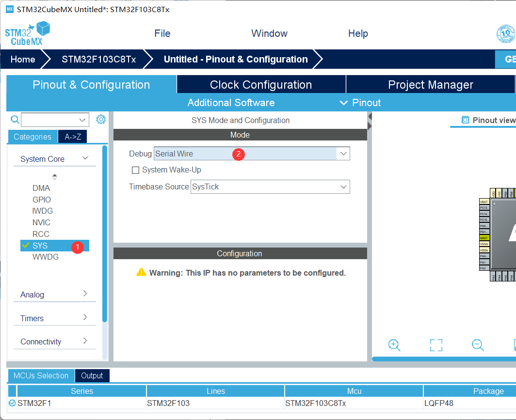Image resolution: width=516 pixels, height=420 pixels.
Task: Click the Pinout view chip icon
Action: pyautogui.click(x=465, y=120)
